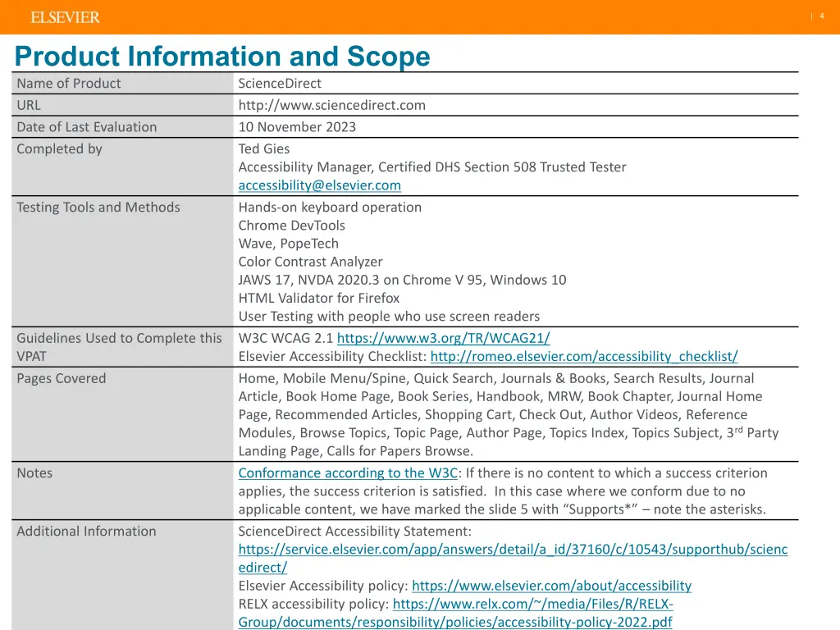Image resolution: width=840 pixels, height=630 pixels.
Task: Click the Conformance according to the W3C link
Action: click(x=348, y=473)
